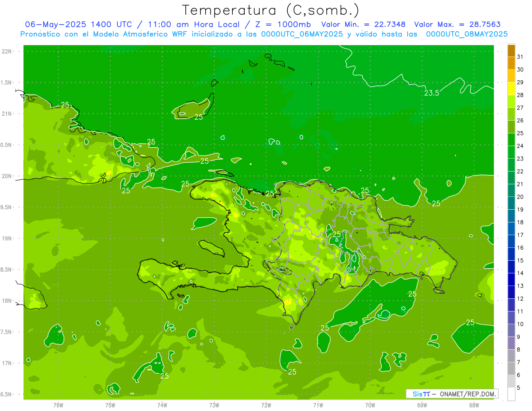Click the legend value 10
This screenshot has width=532, height=411.
pyautogui.click(x=520, y=324)
